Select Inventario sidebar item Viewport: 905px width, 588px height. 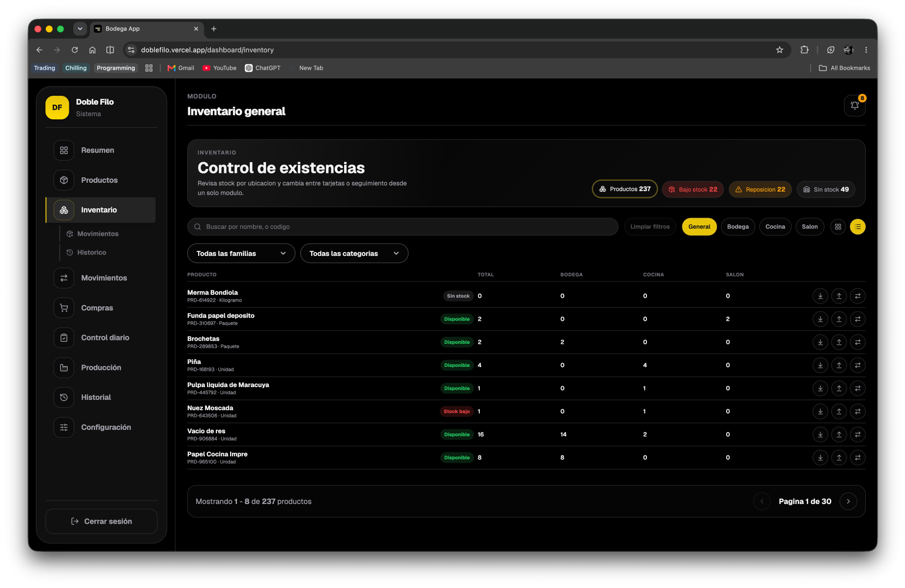pyautogui.click(x=101, y=210)
